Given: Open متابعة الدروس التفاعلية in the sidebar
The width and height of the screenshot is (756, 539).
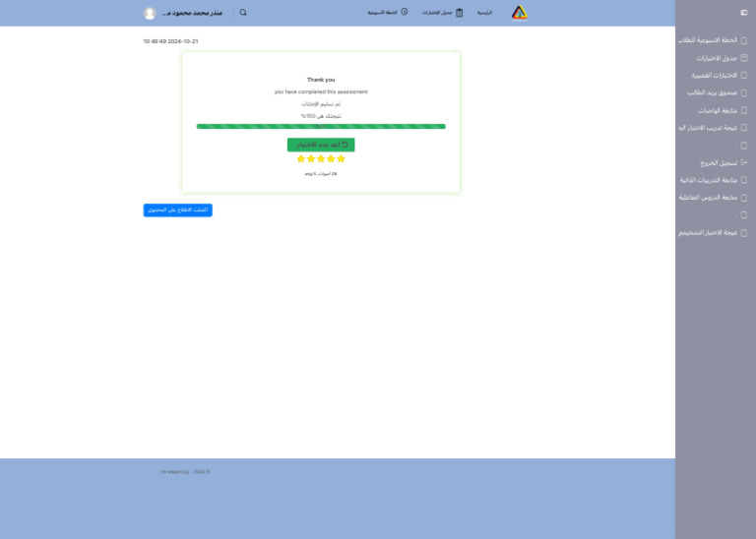Looking at the screenshot, I should (713, 198).
